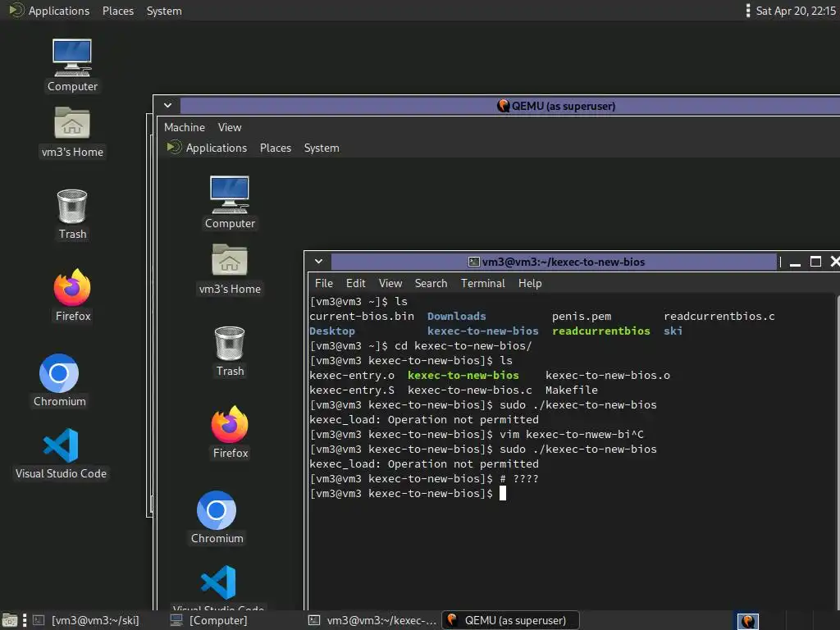Open Trash inside QEMU guest desktop

(230, 344)
